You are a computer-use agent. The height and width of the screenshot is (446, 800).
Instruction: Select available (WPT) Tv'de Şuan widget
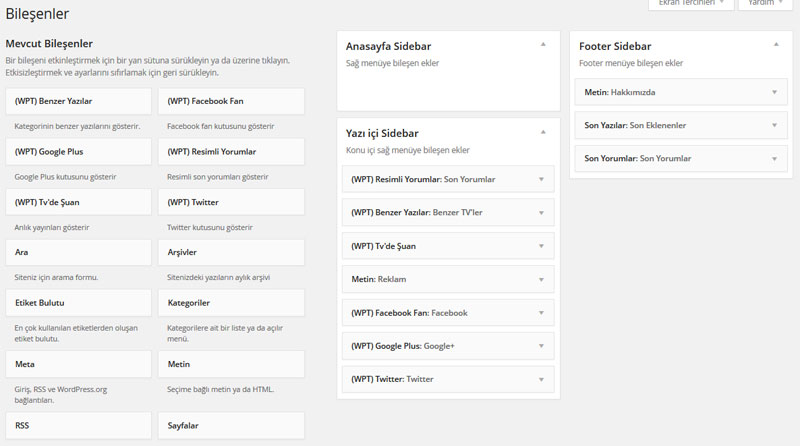point(79,202)
